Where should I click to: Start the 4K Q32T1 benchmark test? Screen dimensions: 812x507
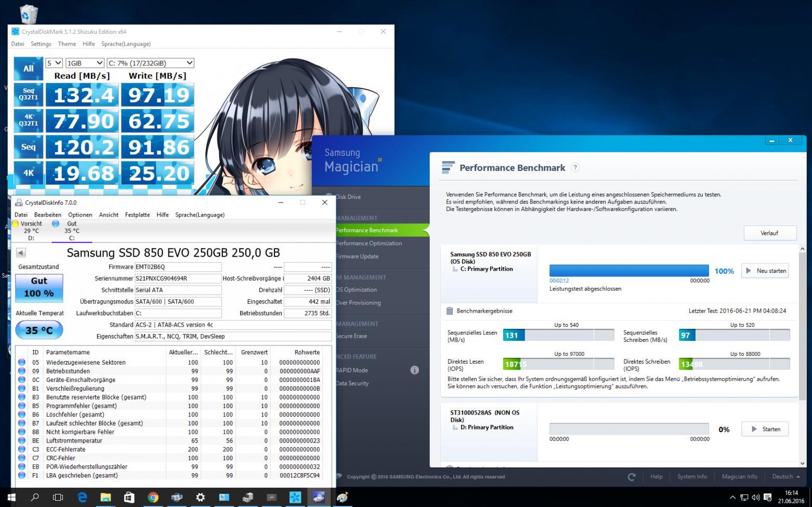click(x=28, y=121)
